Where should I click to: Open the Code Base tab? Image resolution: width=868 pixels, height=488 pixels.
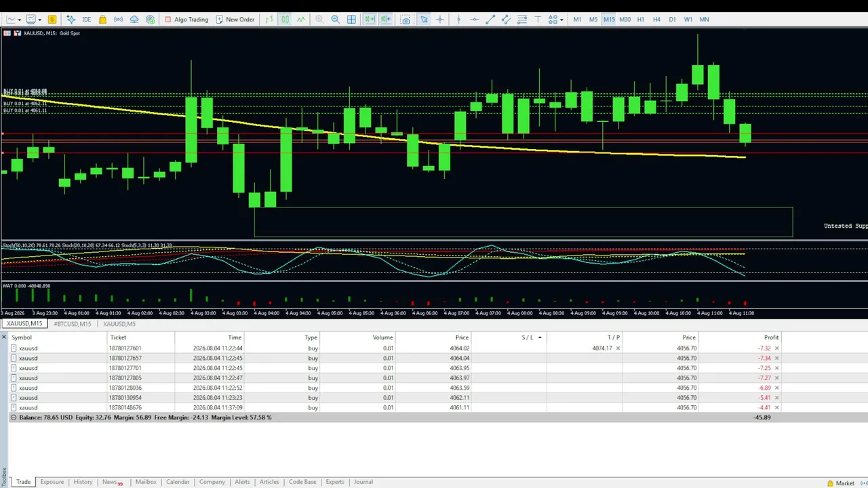click(302, 482)
